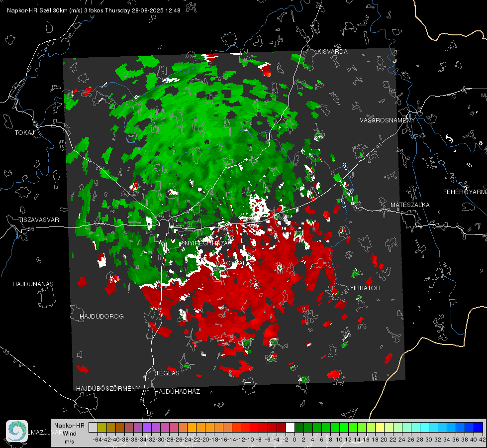Click the Napkor-HR legend title
Image resolution: width=487 pixels, height=448 pixels.
tap(69, 426)
